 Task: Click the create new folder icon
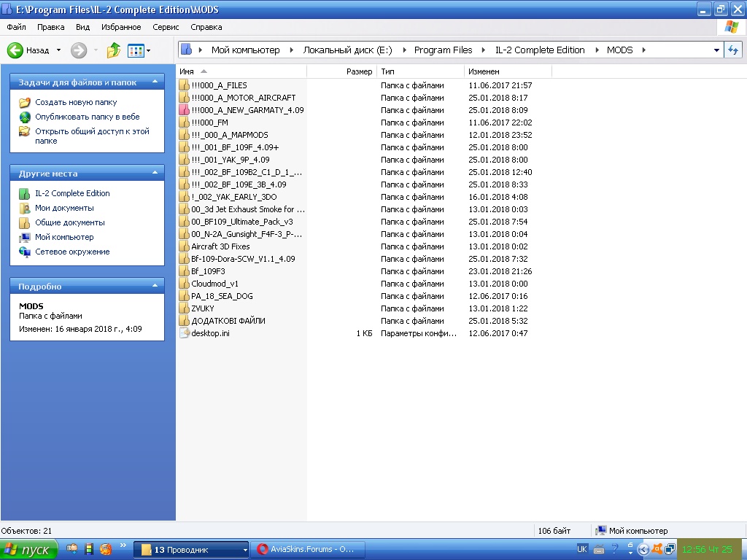tap(25, 102)
